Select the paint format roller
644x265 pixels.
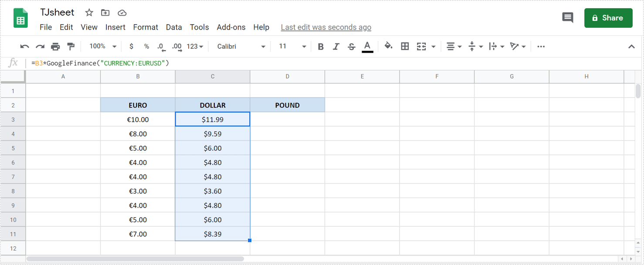click(x=71, y=47)
